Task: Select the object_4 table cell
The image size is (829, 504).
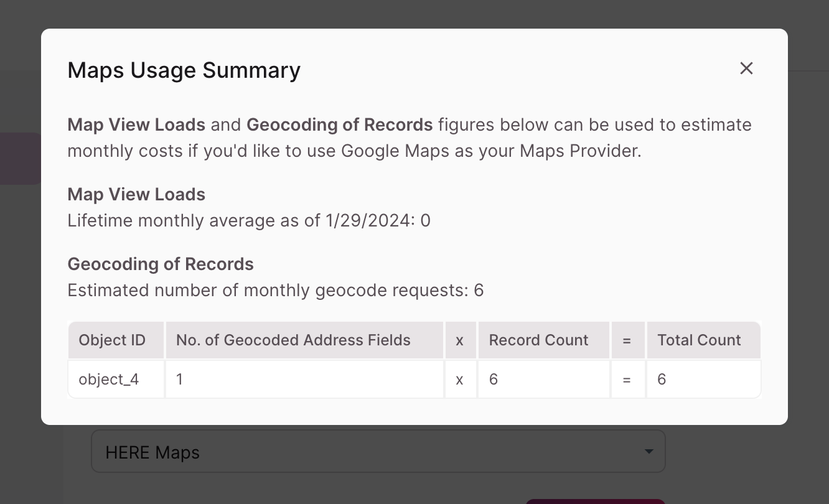Action: click(109, 380)
